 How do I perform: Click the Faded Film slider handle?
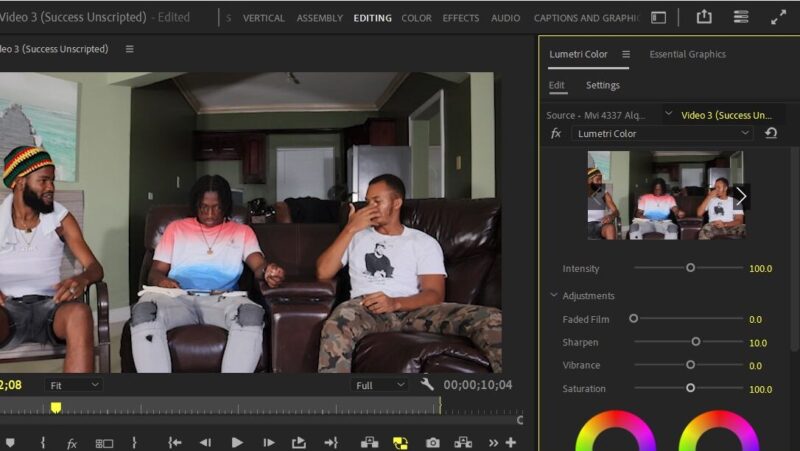(633, 318)
